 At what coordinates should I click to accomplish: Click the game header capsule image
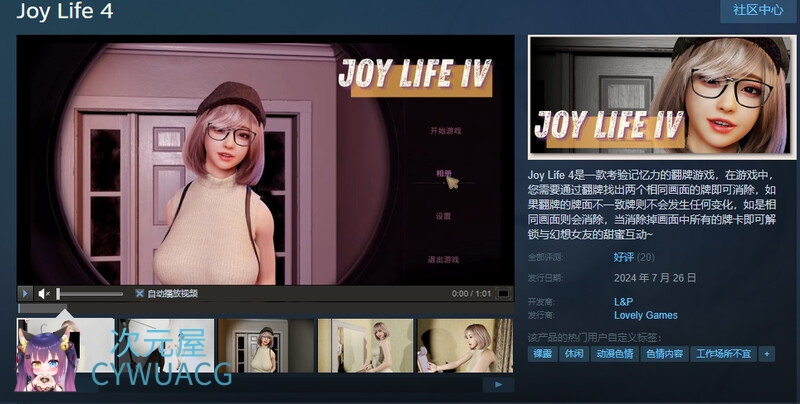[x=662, y=97]
